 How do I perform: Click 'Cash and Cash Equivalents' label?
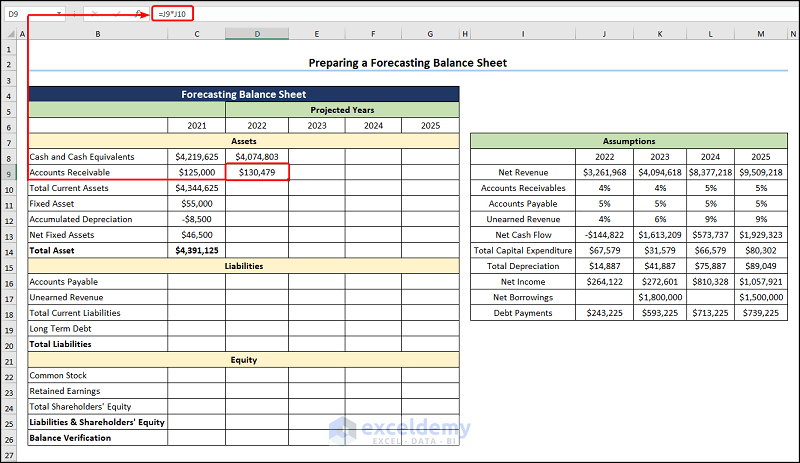tap(82, 157)
